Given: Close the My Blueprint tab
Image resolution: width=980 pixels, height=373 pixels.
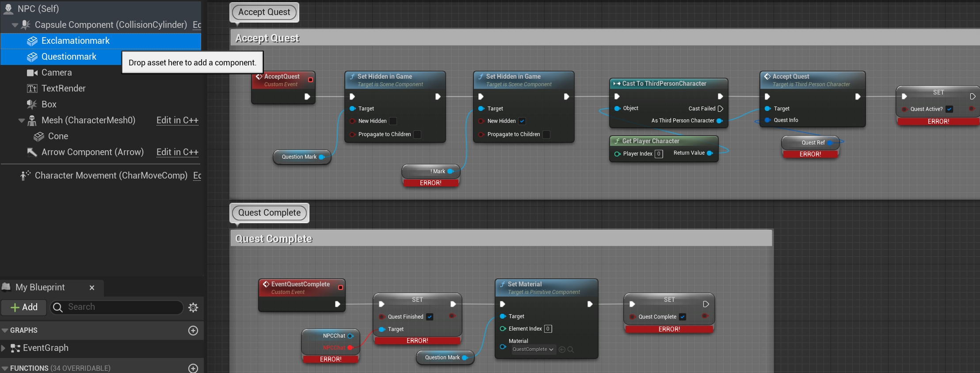Looking at the screenshot, I should pyautogui.click(x=92, y=288).
